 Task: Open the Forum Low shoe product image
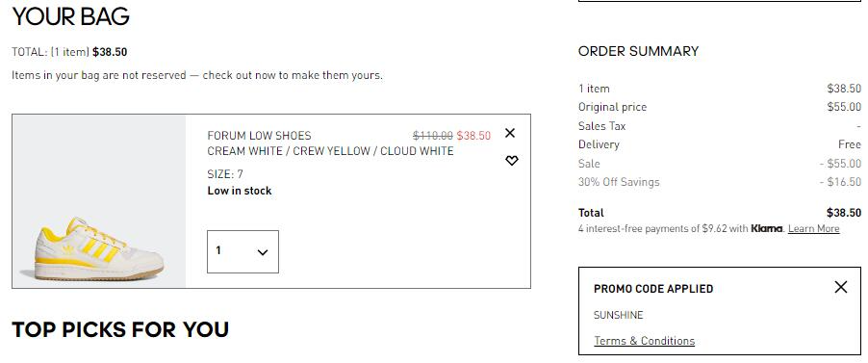click(99, 201)
